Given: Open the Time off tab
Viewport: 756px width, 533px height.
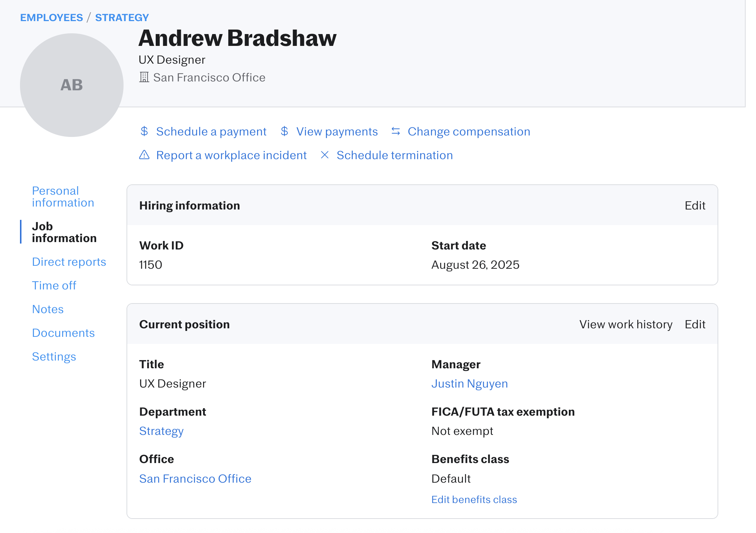Looking at the screenshot, I should [x=54, y=285].
